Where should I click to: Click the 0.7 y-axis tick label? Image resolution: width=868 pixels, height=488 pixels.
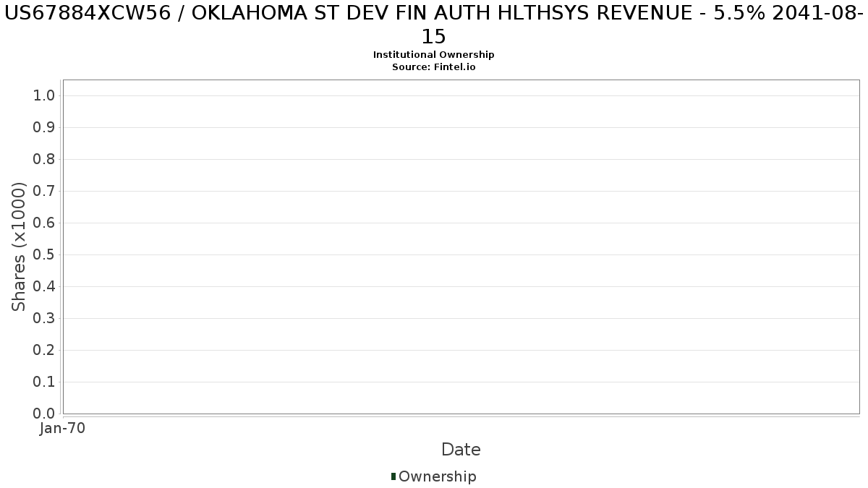[x=44, y=192]
